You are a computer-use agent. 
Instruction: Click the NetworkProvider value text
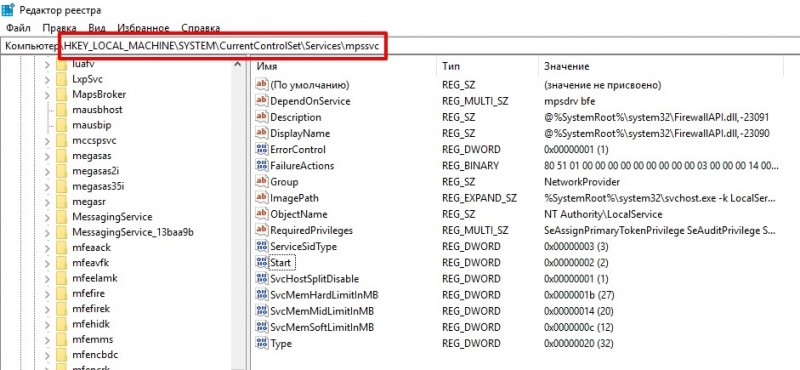(x=582, y=182)
